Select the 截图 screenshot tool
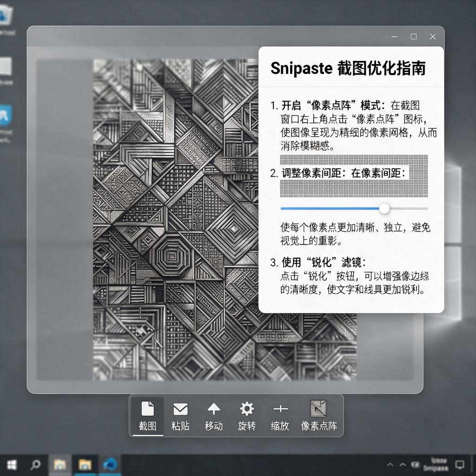 point(148,416)
